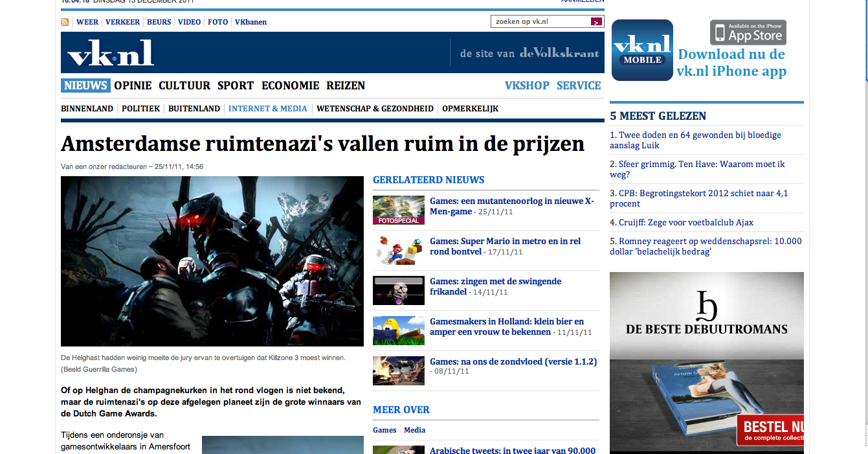The image size is (868, 454).
Task: Open 'Romney reageert op weddenschapsrel' story
Action: (706, 246)
